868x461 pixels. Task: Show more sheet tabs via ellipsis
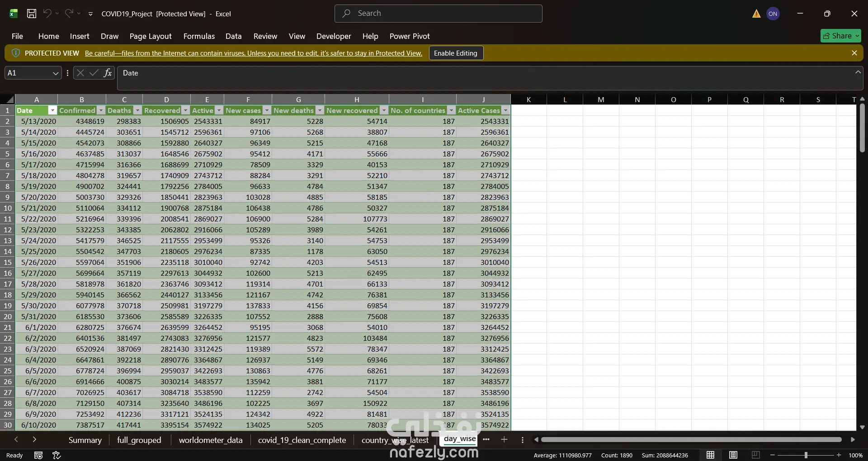[486, 439]
